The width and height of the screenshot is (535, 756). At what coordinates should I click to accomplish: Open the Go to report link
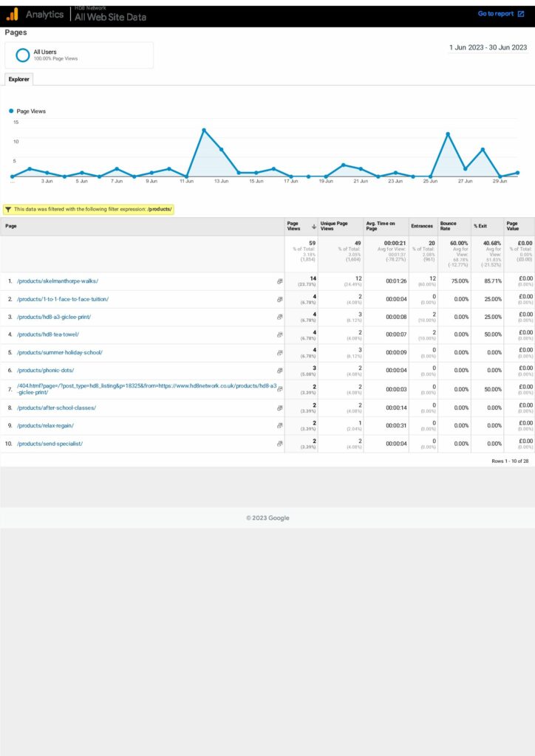coord(495,14)
